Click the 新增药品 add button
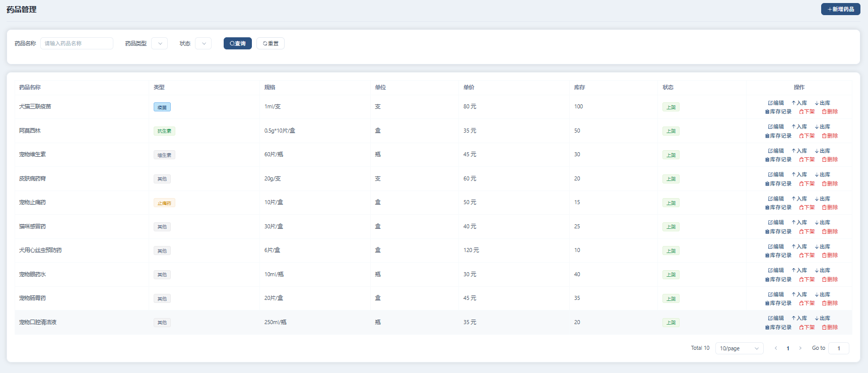The height and width of the screenshot is (373, 868). coord(840,9)
